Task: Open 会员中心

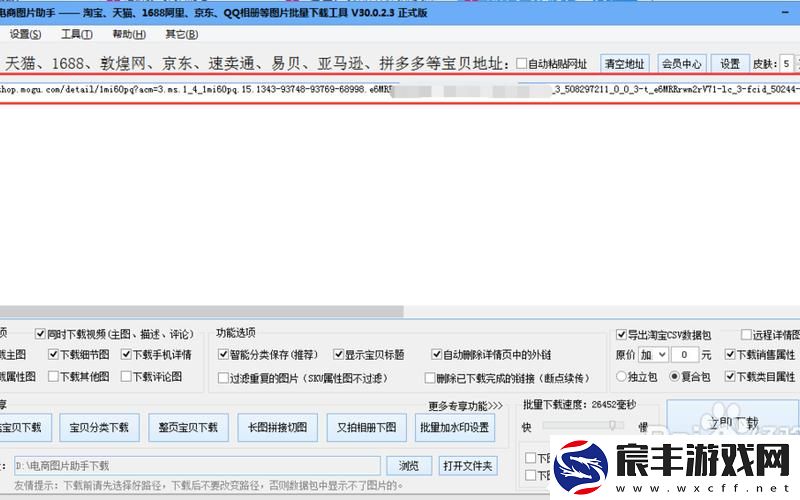Action: tap(682, 64)
